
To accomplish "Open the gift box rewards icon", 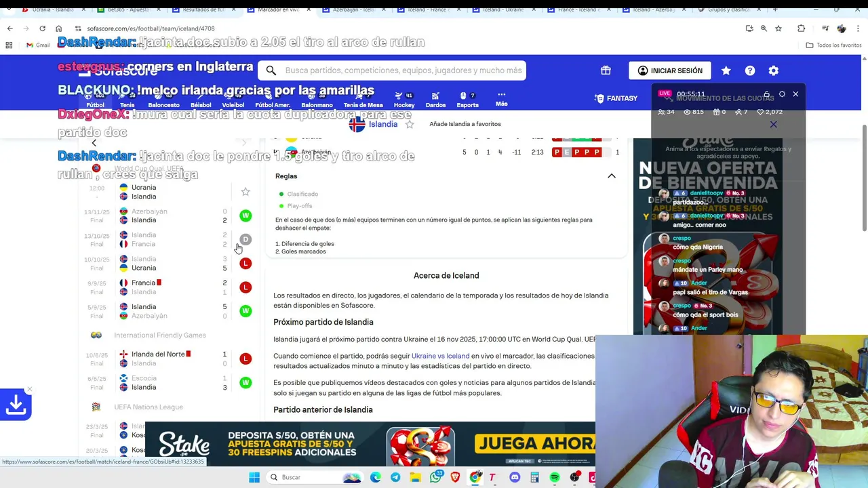I will click(606, 70).
